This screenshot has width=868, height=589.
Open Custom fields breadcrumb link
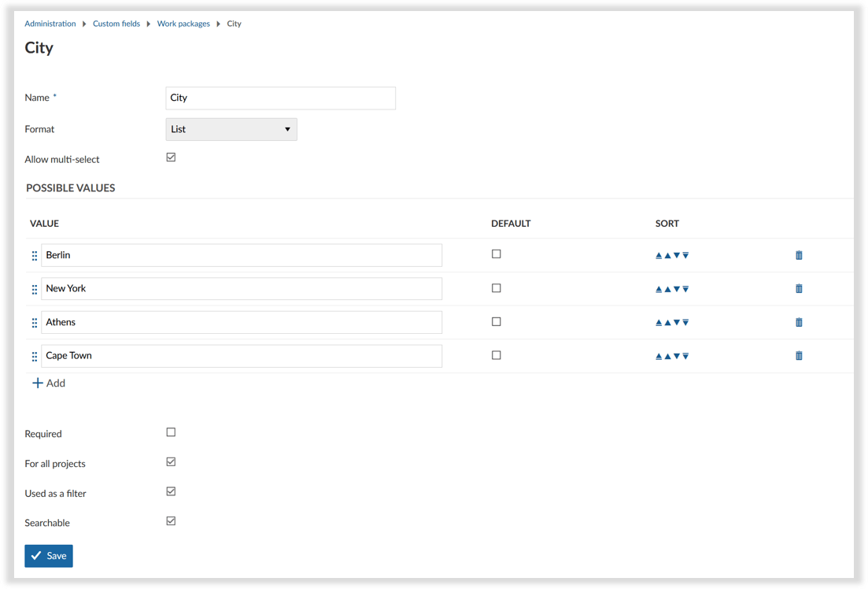(x=116, y=24)
